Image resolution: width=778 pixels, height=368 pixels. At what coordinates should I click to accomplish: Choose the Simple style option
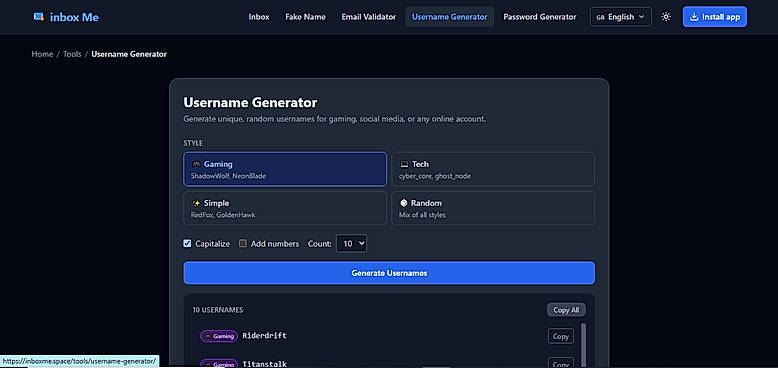[x=285, y=208]
